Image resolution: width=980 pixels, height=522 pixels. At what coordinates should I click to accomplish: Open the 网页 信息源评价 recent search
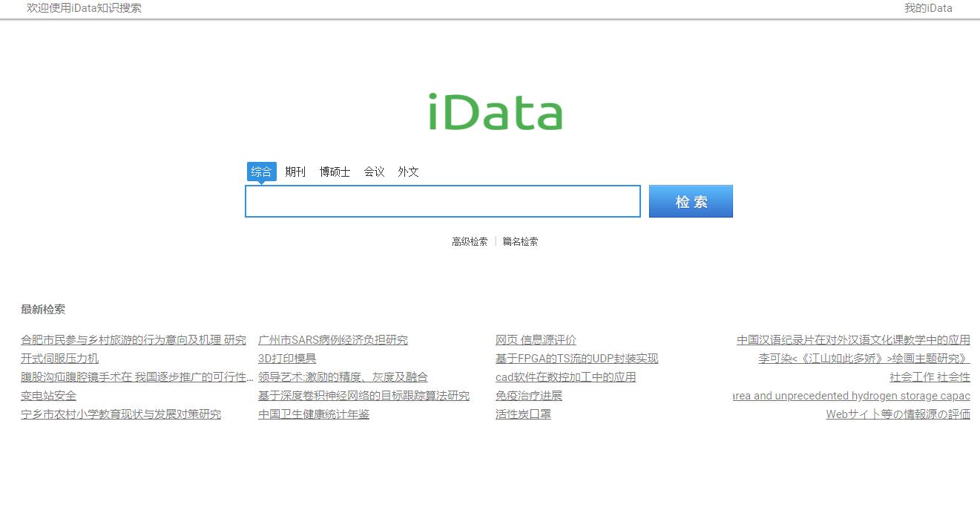[536, 339]
